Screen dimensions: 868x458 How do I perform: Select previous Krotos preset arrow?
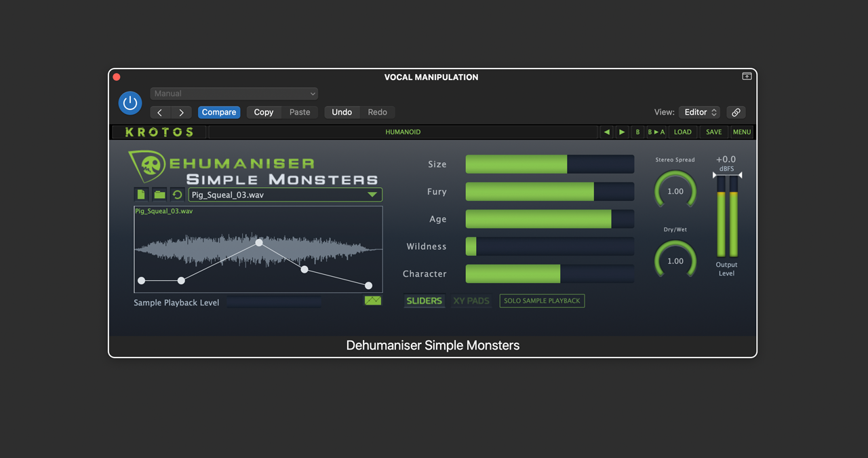(606, 132)
